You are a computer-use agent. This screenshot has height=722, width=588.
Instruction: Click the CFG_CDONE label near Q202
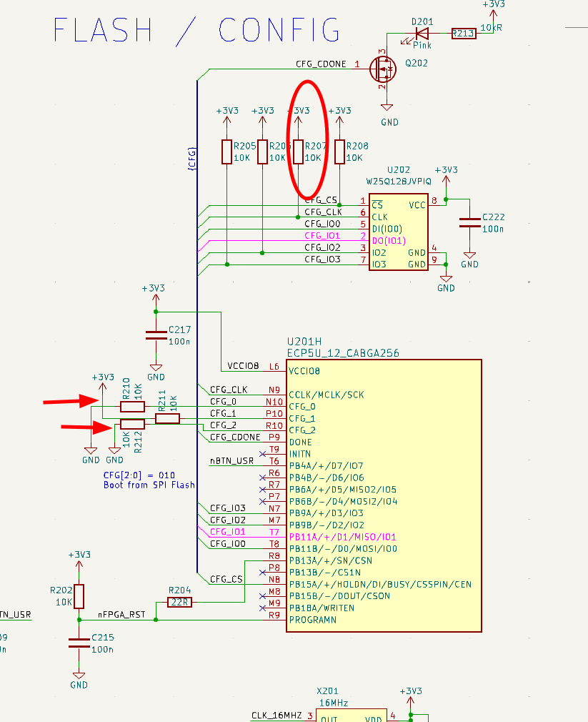coord(321,64)
